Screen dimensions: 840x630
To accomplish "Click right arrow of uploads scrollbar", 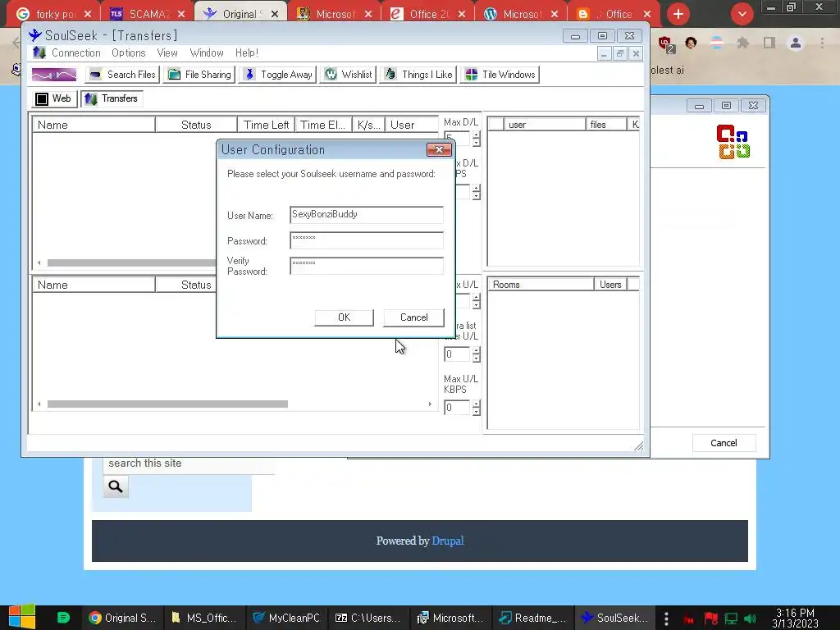I will coord(430,404).
